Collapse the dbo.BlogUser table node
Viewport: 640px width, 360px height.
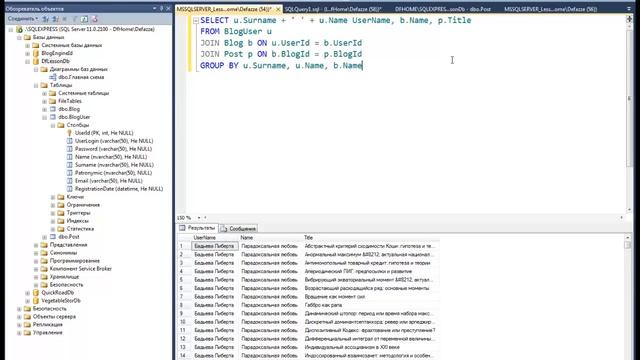pyautogui.click(x=44, y=117)
